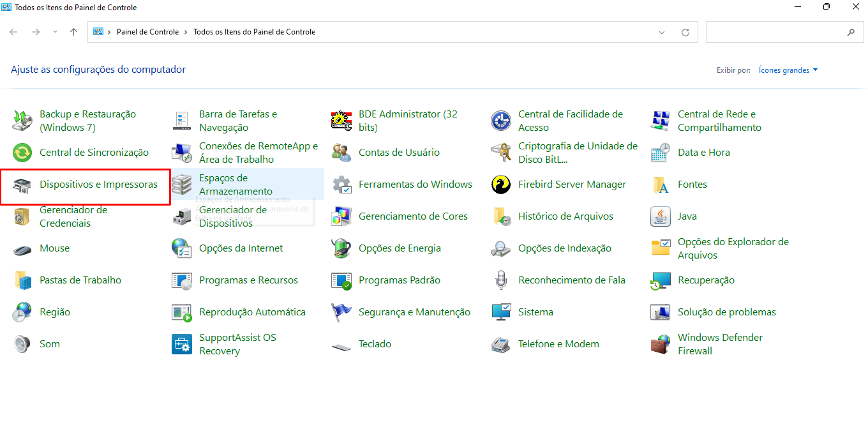Open the Mouse settings icon
Image resolution: width=868 pixels, height=445 pixels.
[x=22, y=249]
